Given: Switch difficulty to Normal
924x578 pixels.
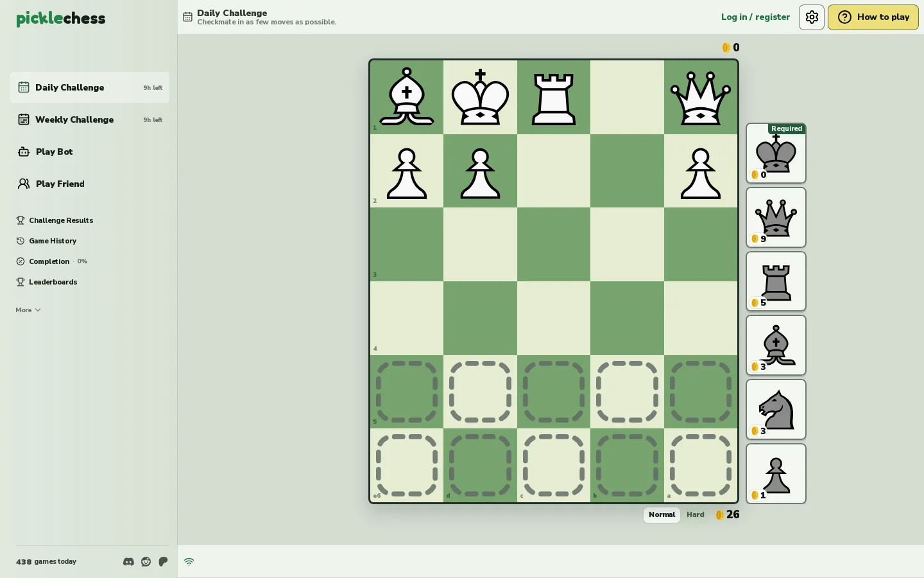Looking at the screenshot, I should point(662,515).
